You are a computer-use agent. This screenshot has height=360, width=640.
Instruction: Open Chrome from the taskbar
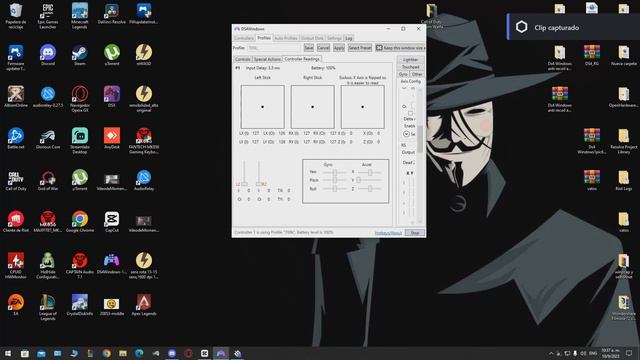[107, 353]
